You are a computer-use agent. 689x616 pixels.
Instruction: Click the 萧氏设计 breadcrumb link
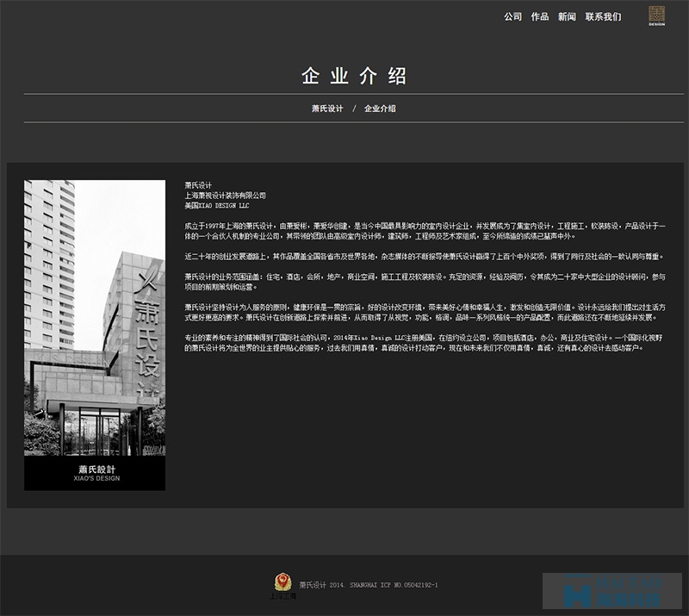click(327, 109)
